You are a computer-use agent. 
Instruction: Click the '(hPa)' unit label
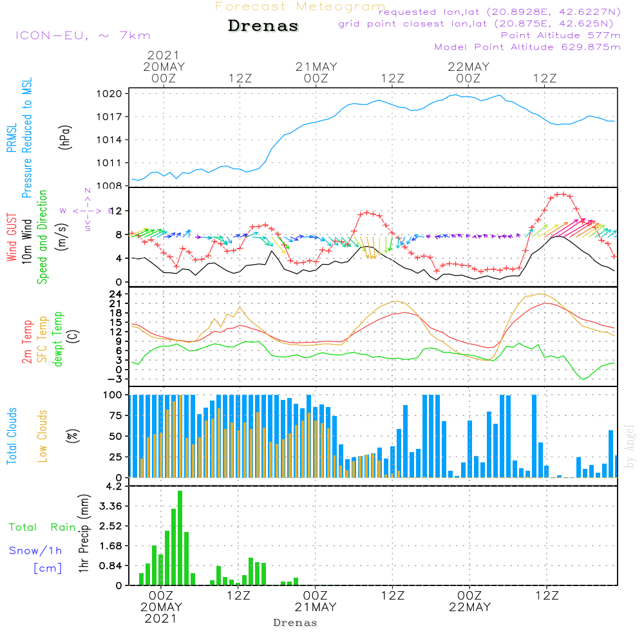65,137
